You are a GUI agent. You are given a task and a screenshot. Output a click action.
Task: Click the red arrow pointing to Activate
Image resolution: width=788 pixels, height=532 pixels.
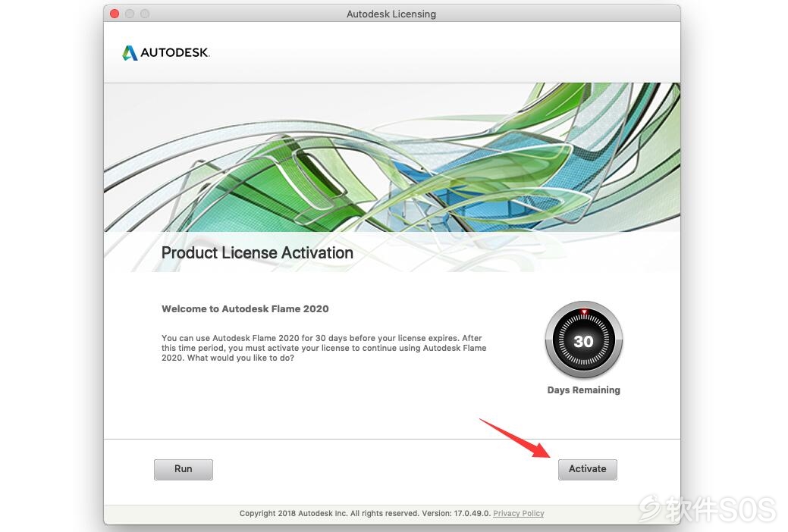tap(515, 438)
